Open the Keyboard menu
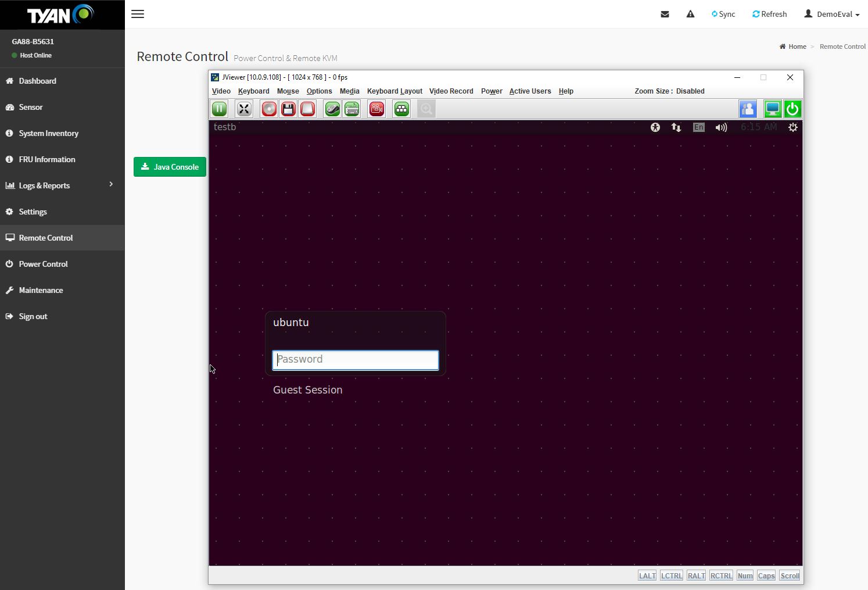This screenshot has height=590, width=868. 254,91
